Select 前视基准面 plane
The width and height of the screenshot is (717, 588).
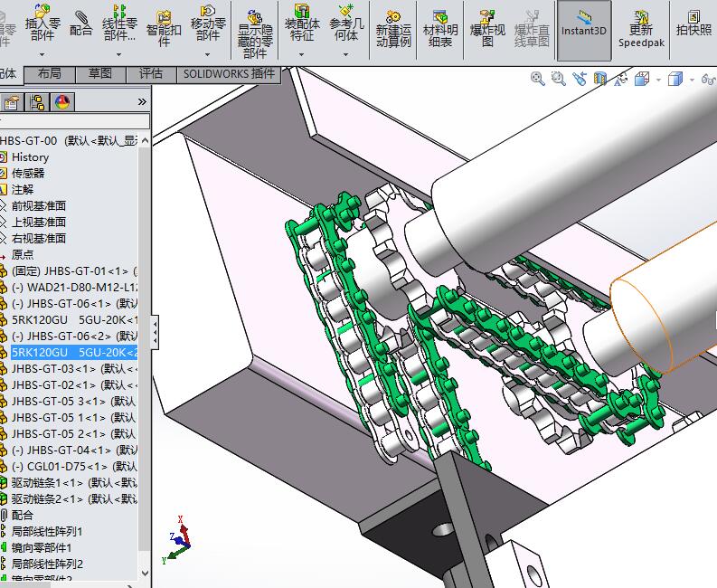(x=38, y=206)
